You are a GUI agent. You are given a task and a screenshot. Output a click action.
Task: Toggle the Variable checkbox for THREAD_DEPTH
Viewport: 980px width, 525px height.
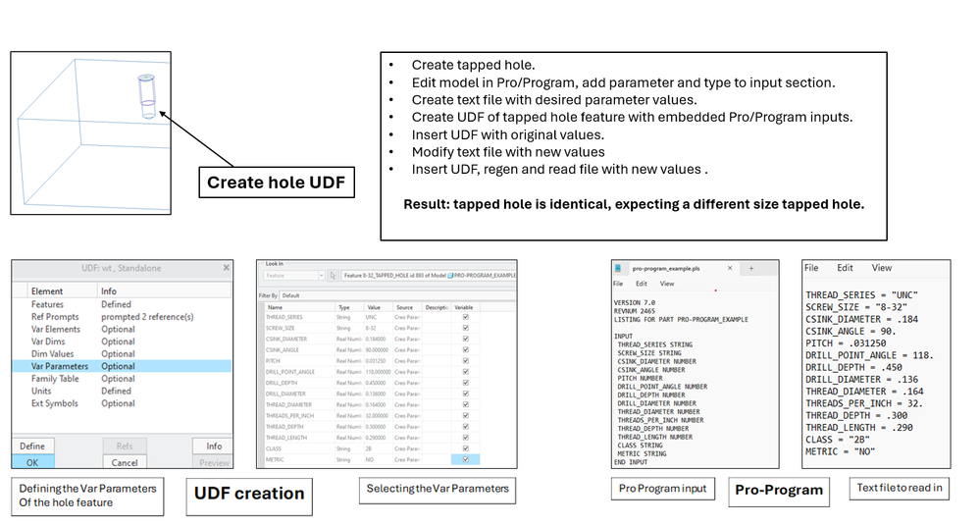click(465, 426)
